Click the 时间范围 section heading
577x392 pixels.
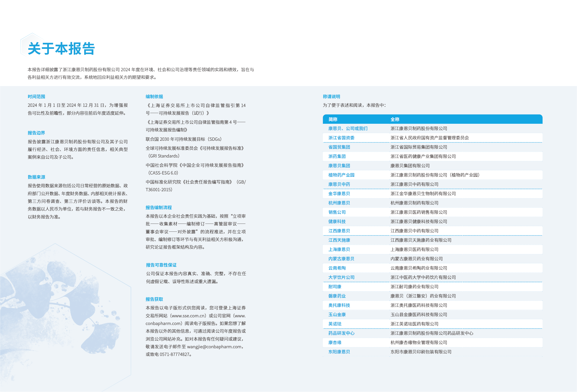[x=36, y=97]
